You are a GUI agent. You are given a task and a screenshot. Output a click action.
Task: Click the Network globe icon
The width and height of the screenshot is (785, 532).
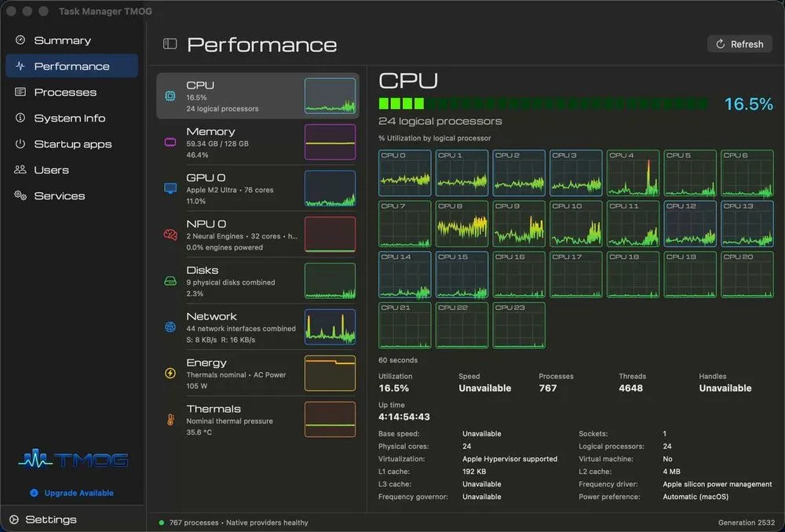[x=170, y=327]
